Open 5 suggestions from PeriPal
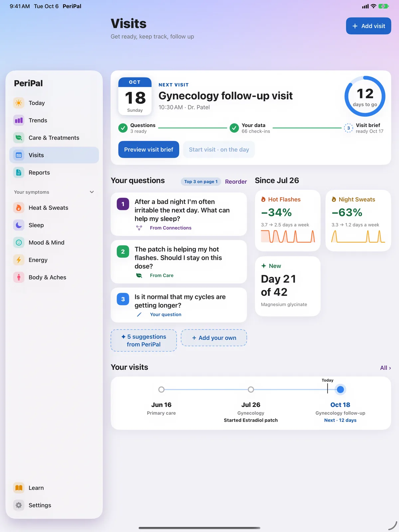This screenshot has height=532, width=399. [144, 340]
